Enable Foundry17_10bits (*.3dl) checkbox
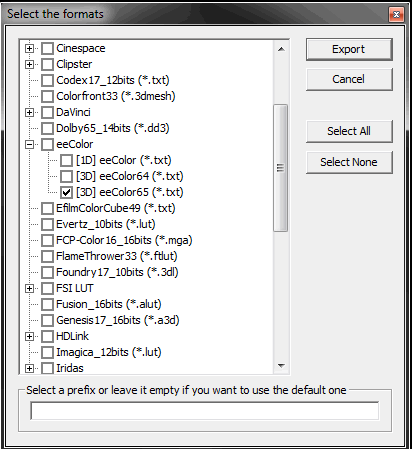The image size is (412, 449). tap(47, 272)
